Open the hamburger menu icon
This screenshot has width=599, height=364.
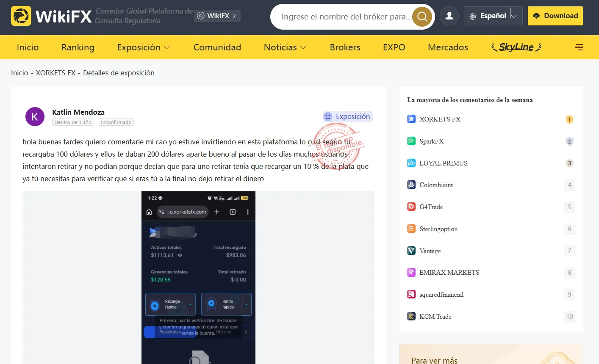[x=579, y=47]
